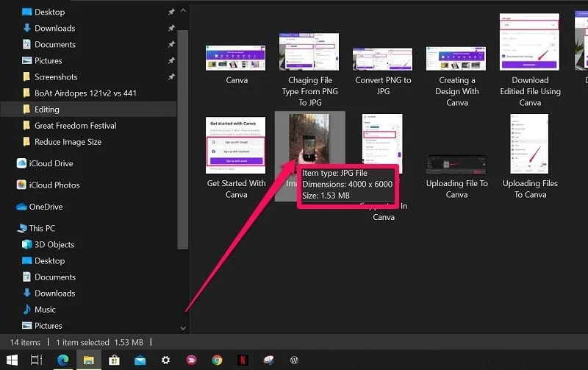Select Get Started With Canva thumbnail
This screenshot has height=370, width=588.
[235, 145]
